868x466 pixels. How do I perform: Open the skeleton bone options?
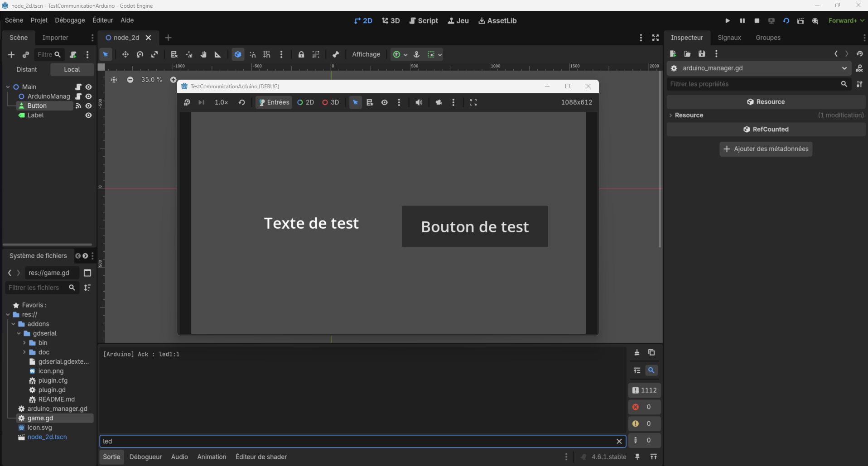click(x=336, y=54)
